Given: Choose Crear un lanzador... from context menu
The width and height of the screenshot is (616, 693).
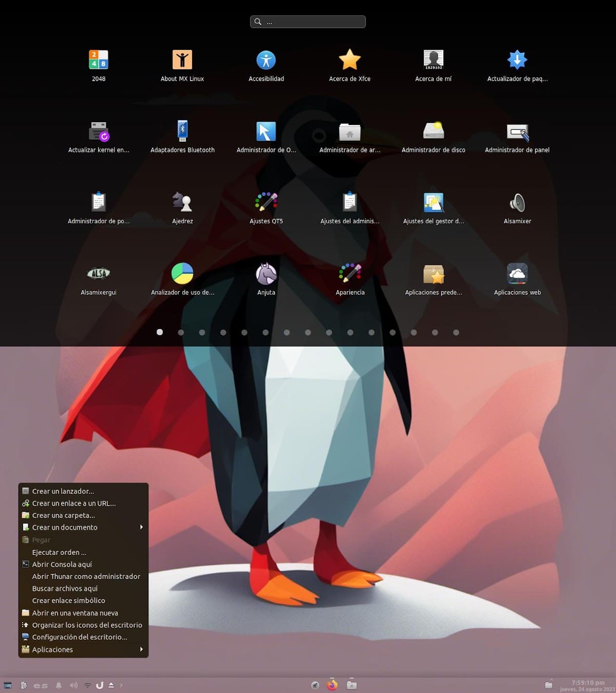Looking at the screenshot, I should pos(83,491).
